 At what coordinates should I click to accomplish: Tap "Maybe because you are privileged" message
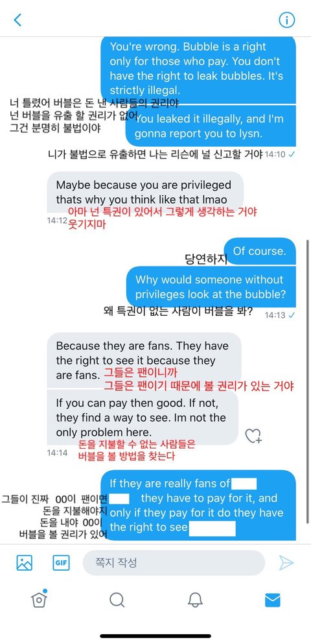coord(145,192)
